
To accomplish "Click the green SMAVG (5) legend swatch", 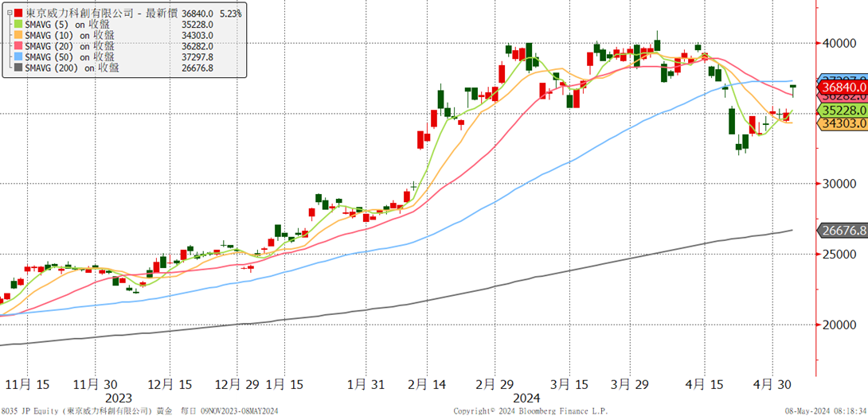I will point(19,24).
